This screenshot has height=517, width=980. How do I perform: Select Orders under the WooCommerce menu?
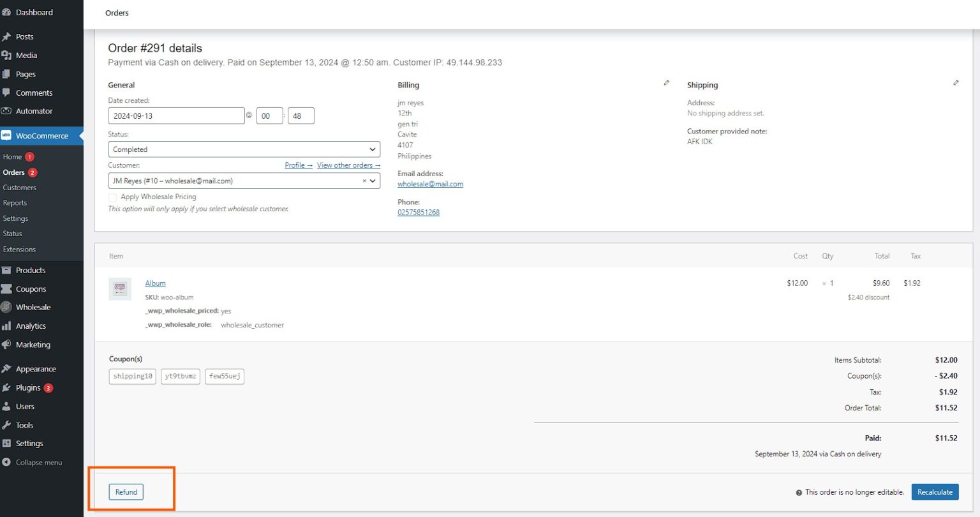pos(14,172)
